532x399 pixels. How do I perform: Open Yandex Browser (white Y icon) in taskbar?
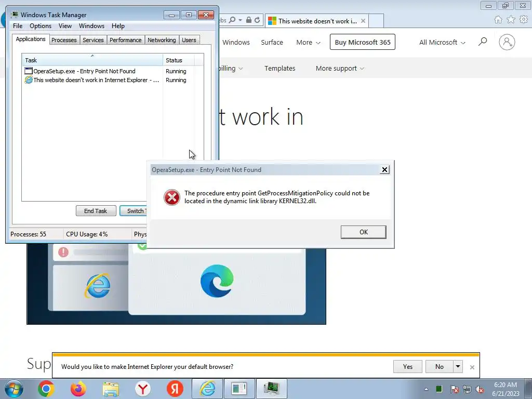pyautogui.click(x=143, y=389)
